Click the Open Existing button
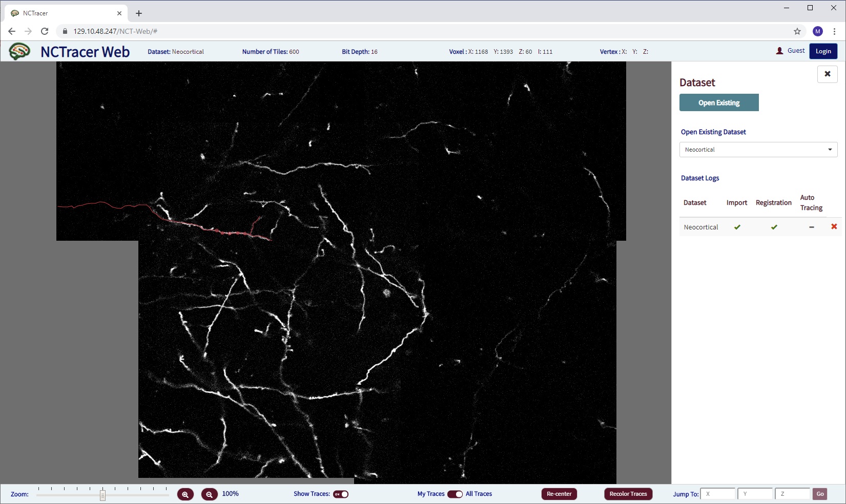 pos(718,102)
